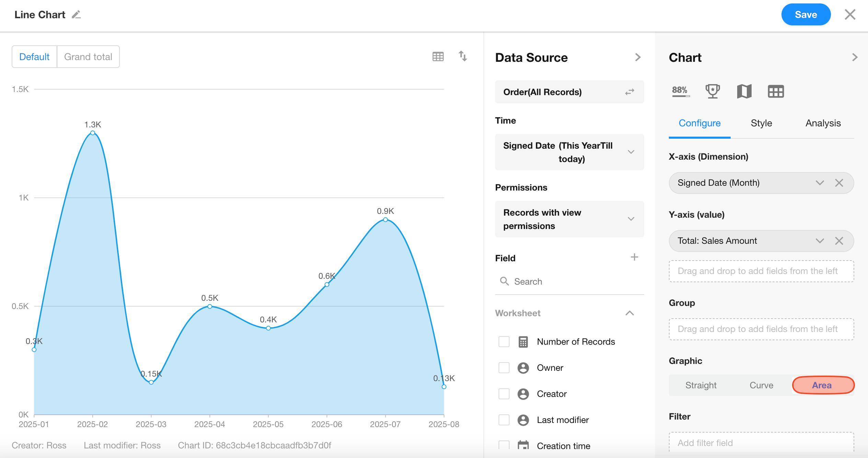Image resolution: width=868 pixels, height=458 pixels.
Task: Switch to the Style tab
Action: pyautogui.click(x=761, y=123)
